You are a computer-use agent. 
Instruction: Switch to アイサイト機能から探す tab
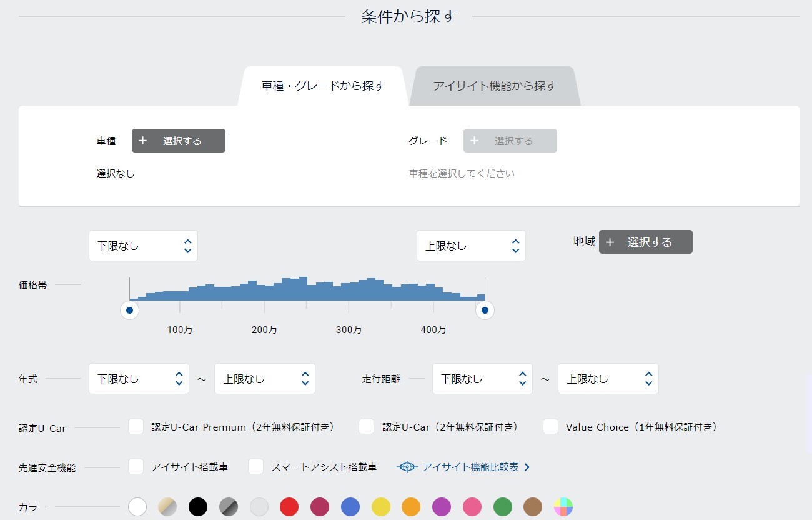[494, 86]
